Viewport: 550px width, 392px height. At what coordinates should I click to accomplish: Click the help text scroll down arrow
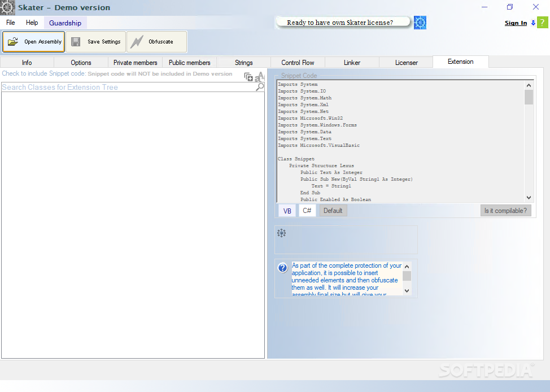pos(407,290)
